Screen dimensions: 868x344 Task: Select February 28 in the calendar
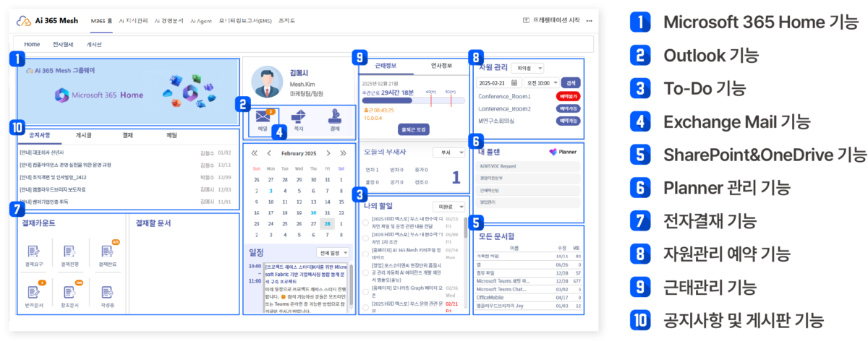[328, 224]
